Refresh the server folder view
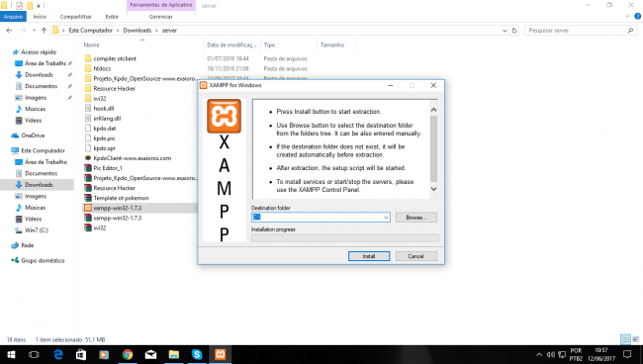This screenshot has height=364, width=643. point(514,31)
